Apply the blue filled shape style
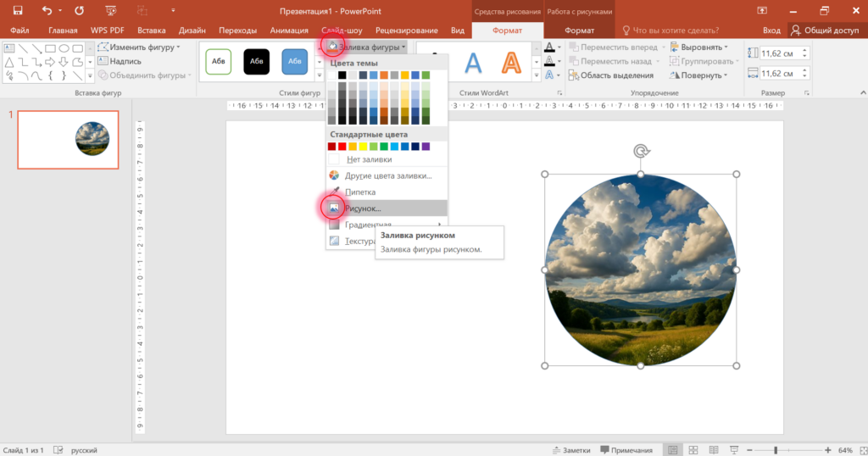The height and width of the screenshot is (456, 868). pos(294,61)
